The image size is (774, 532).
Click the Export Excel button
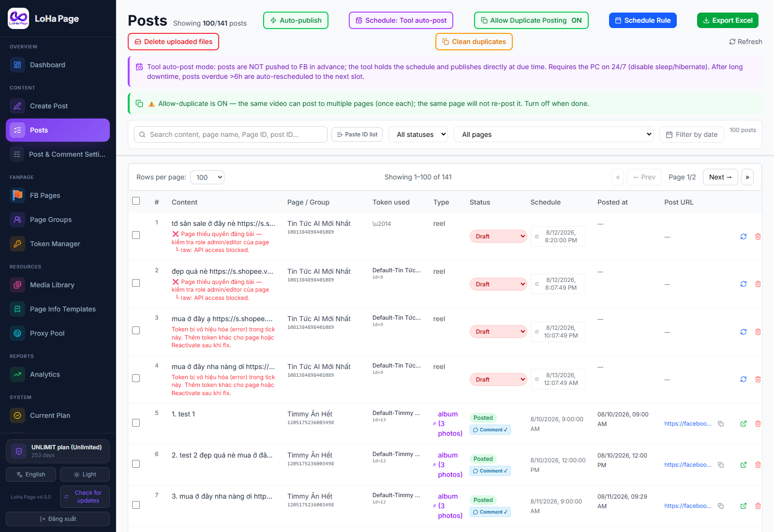[728, 20]
